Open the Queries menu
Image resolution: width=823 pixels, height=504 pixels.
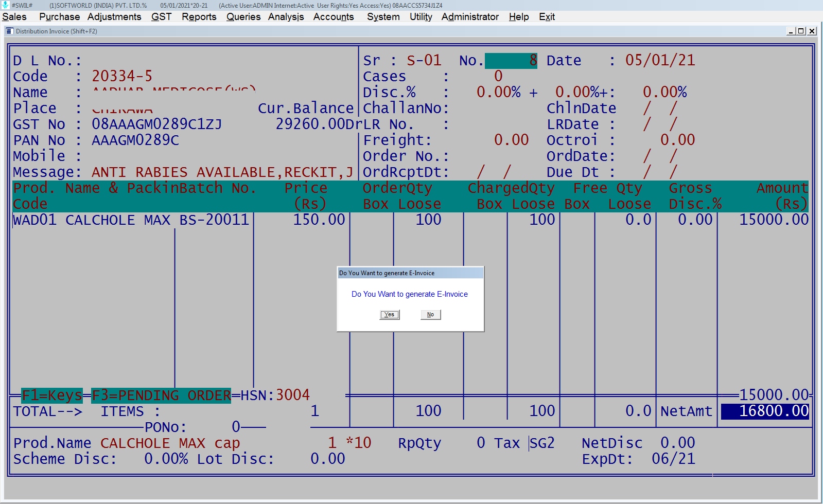point(243,17)
